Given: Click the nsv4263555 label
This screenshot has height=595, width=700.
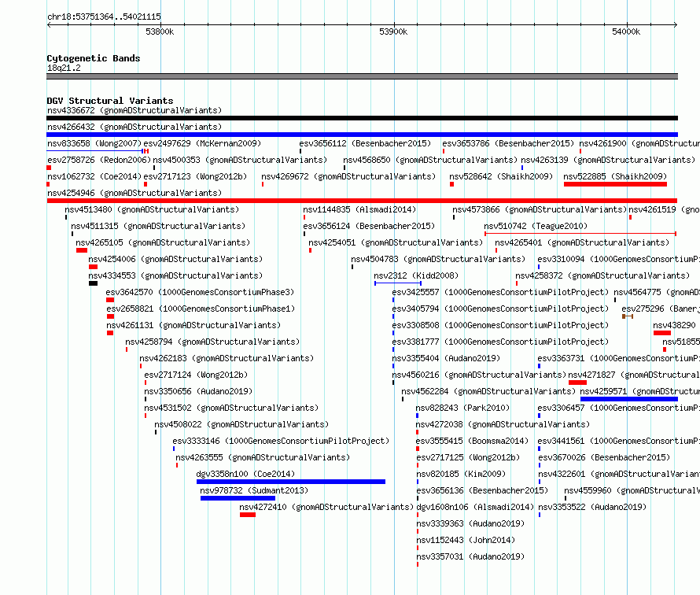Looking at the screenshot, I should (x=263, y=457).
